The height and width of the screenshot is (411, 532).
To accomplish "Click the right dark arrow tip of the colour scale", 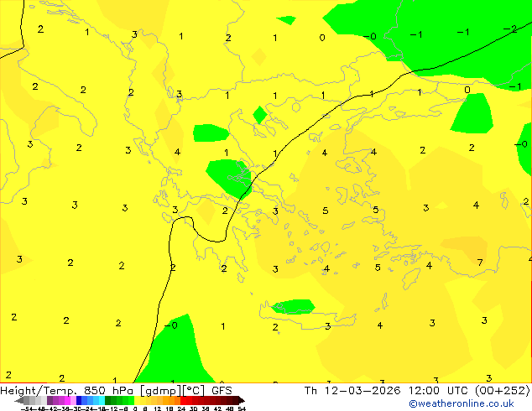I will coord(243,401).
